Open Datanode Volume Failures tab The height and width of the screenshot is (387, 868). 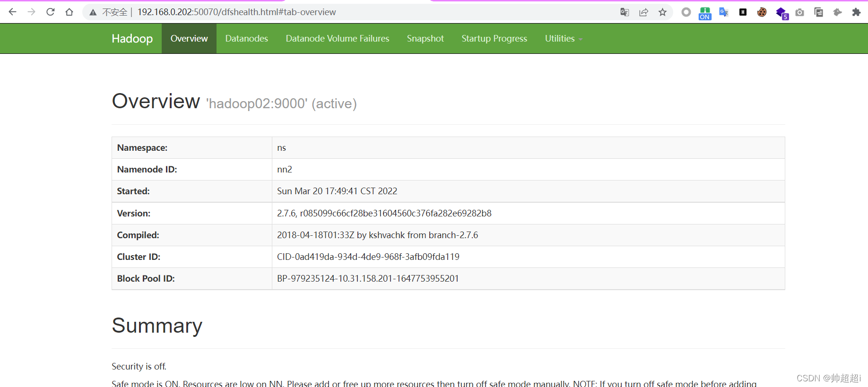point(338,38)
